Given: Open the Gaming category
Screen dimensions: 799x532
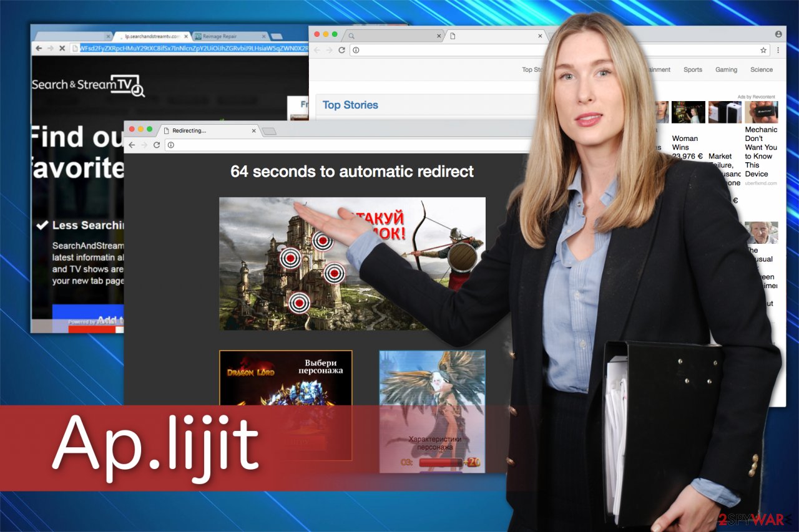Looking at the screenshot, I should pyautogui.click(x=726, y=70).
